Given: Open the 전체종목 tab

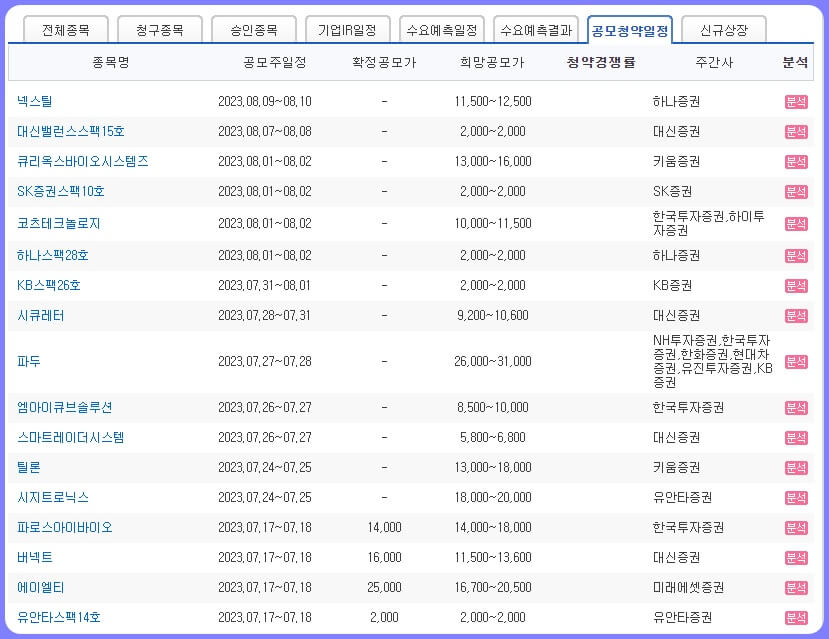Looking at the screenshot, I should pyautogui.click(x=66, y=30).
